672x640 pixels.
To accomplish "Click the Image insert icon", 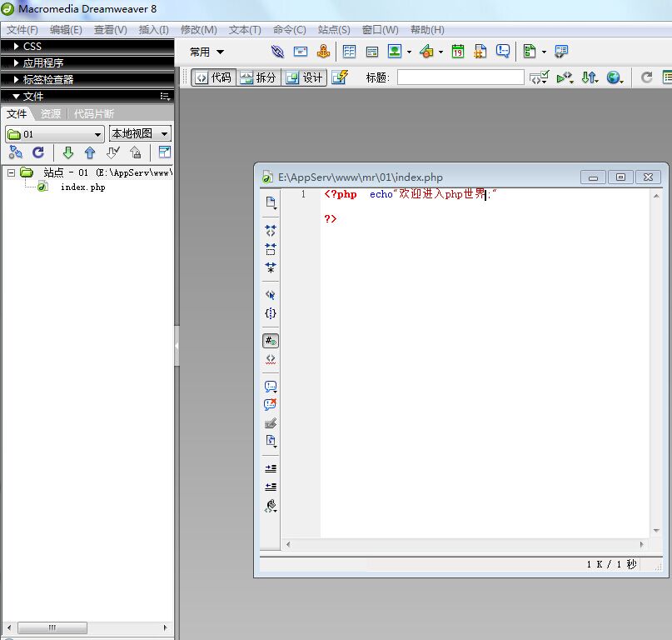I will [x=395, y=52].
